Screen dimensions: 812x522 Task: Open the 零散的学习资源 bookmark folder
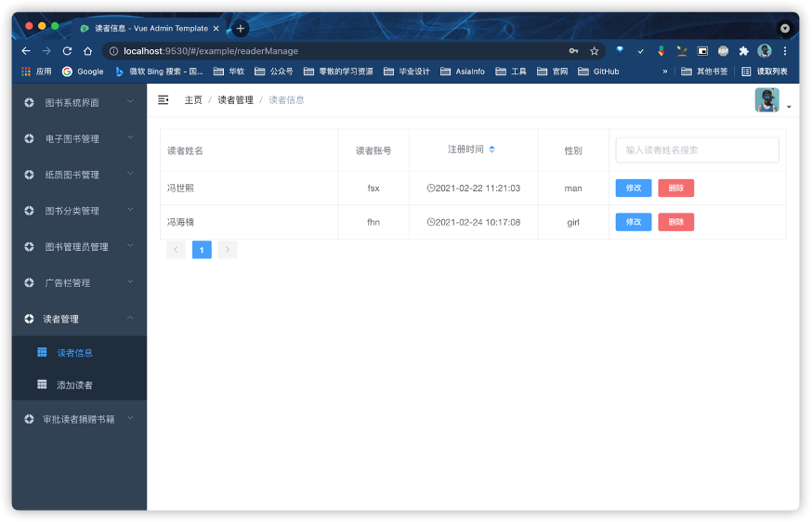click(x=339, y=72)
